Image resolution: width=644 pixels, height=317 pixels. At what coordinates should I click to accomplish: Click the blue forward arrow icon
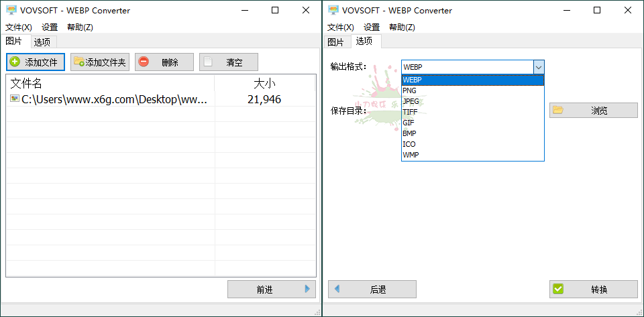point(307,289)
